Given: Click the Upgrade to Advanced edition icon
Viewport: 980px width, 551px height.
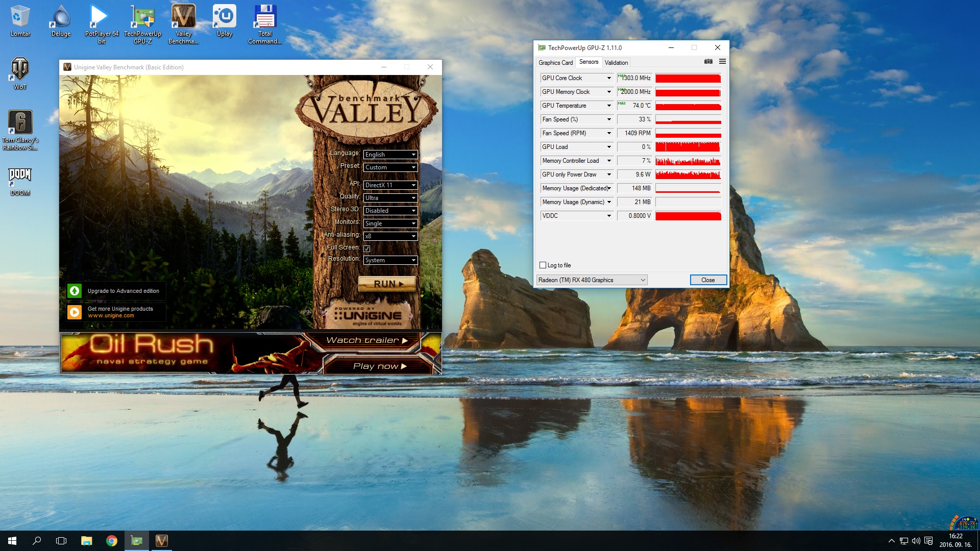Looking at the screenshot, I should point(75,291).
